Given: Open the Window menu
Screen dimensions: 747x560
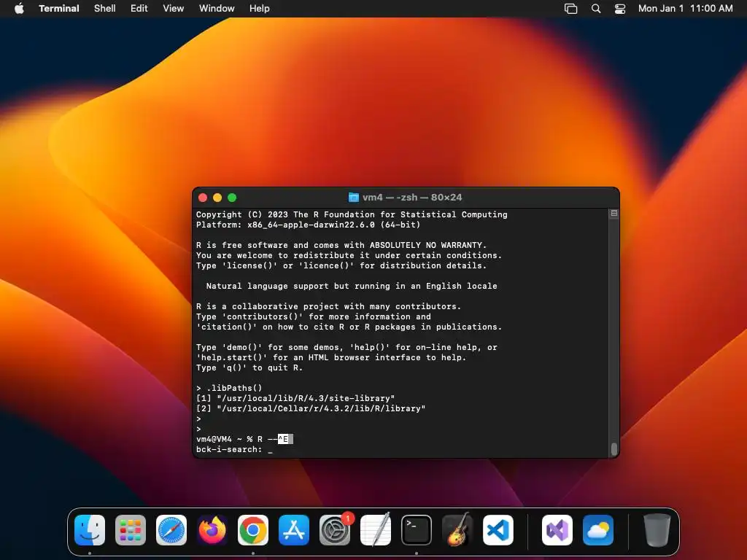Looking at the screenshot, I should pyautogui.click(x=217, y=8).
